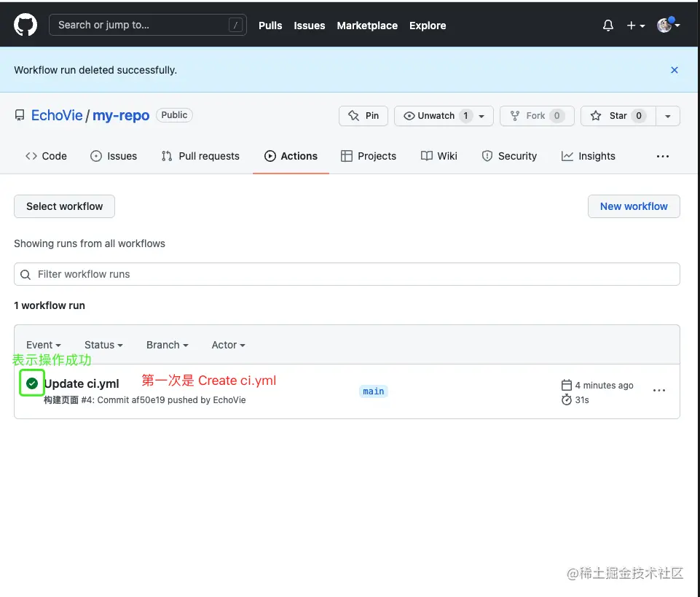This screenshot has height=597, width=700.
Task: Click the New workflow button
Action: (x=634, y=206)
